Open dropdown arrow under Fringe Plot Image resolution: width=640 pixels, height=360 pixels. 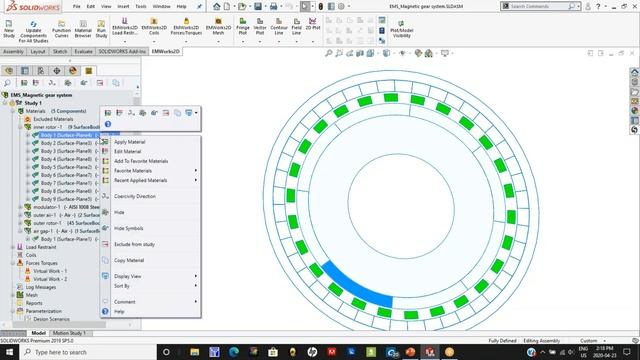tap(242, 42)
